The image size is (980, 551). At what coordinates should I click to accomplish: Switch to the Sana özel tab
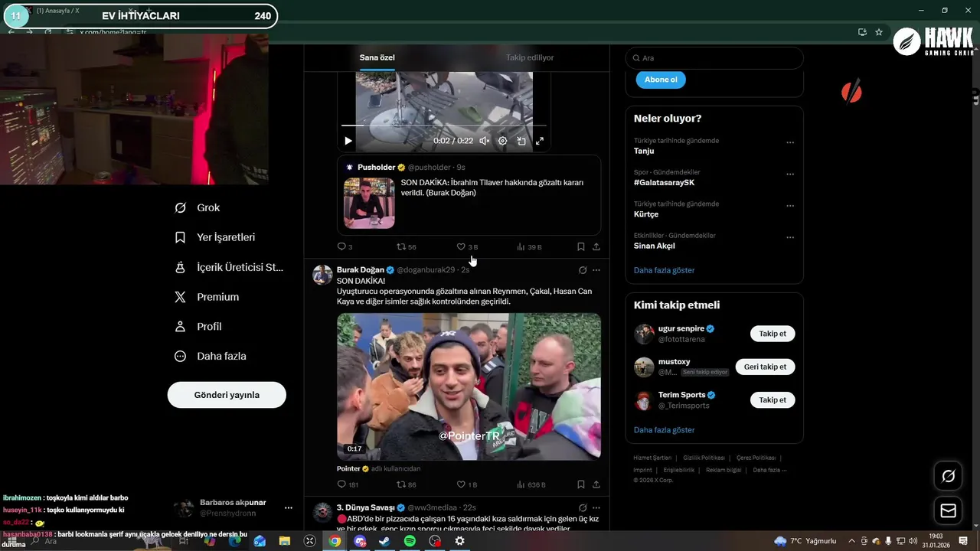377,57
